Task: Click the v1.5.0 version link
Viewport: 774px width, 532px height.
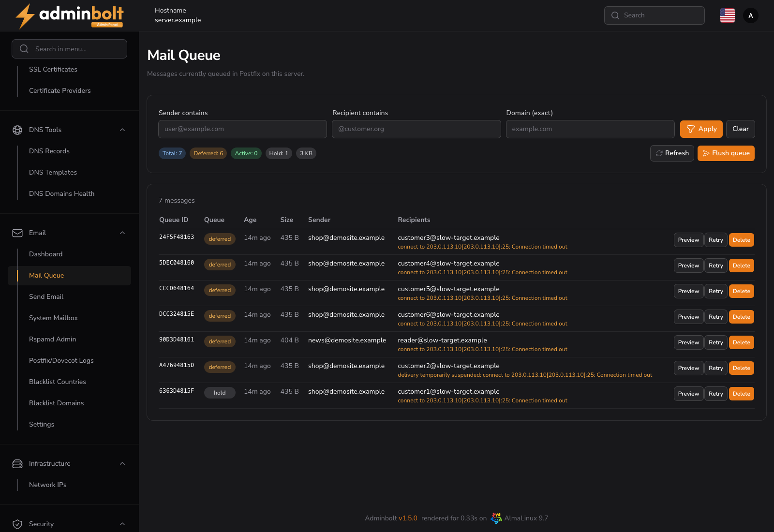Action: (408, 518)
